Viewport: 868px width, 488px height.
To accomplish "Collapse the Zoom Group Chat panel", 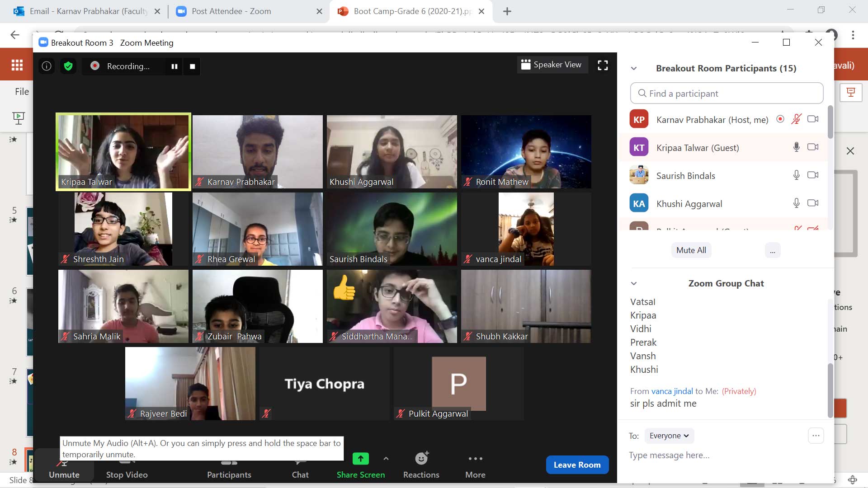I will 634,284.
